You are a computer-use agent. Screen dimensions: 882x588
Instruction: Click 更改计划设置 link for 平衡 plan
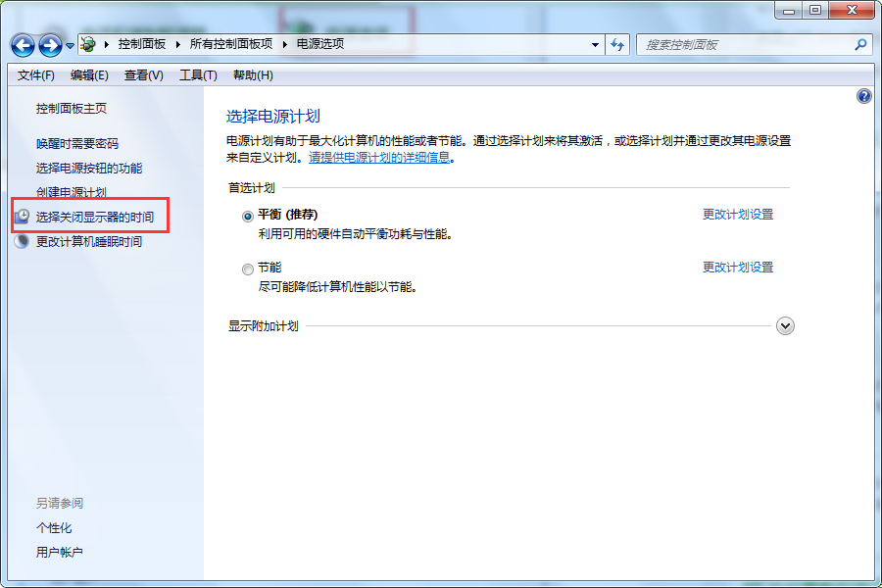(737, 215)
